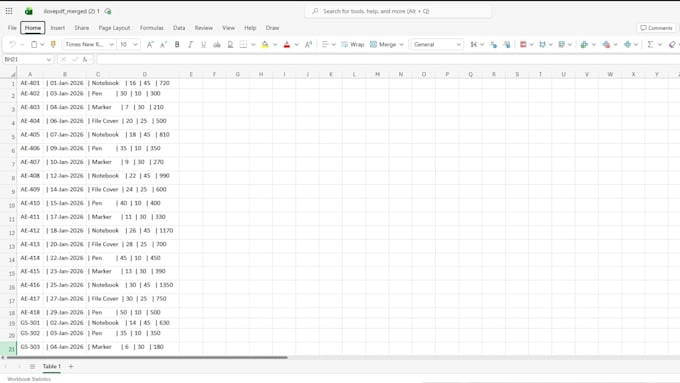Click the horizontal scrollbar

(146, 357)
